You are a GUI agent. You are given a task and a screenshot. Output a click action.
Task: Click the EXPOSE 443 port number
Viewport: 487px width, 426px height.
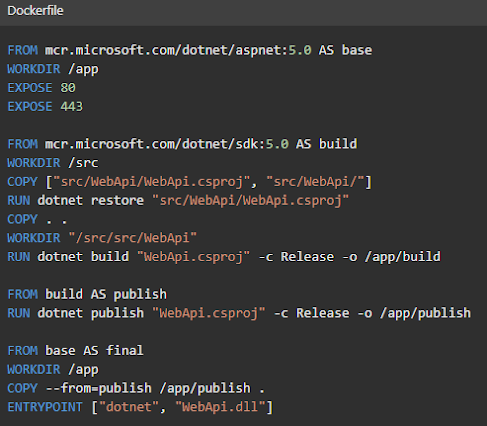pyautogui.click(x=72, y=107)
